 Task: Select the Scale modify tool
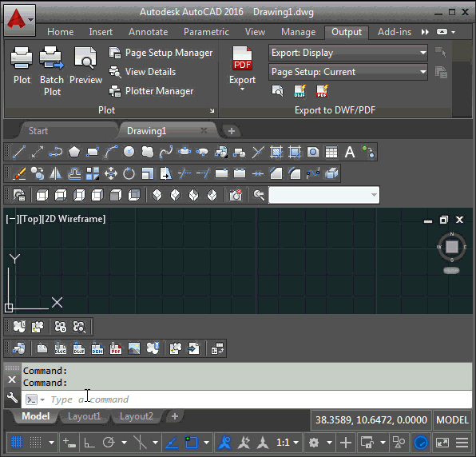click(x=148, y=173)
